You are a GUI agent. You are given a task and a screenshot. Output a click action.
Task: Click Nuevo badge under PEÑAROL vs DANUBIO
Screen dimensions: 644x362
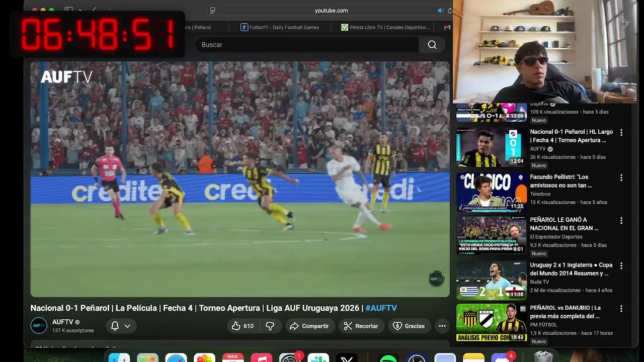539,341
